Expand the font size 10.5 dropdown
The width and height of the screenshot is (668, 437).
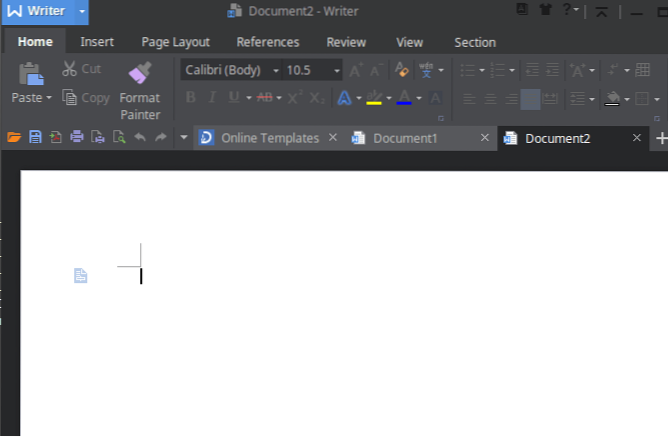(337, 70)
